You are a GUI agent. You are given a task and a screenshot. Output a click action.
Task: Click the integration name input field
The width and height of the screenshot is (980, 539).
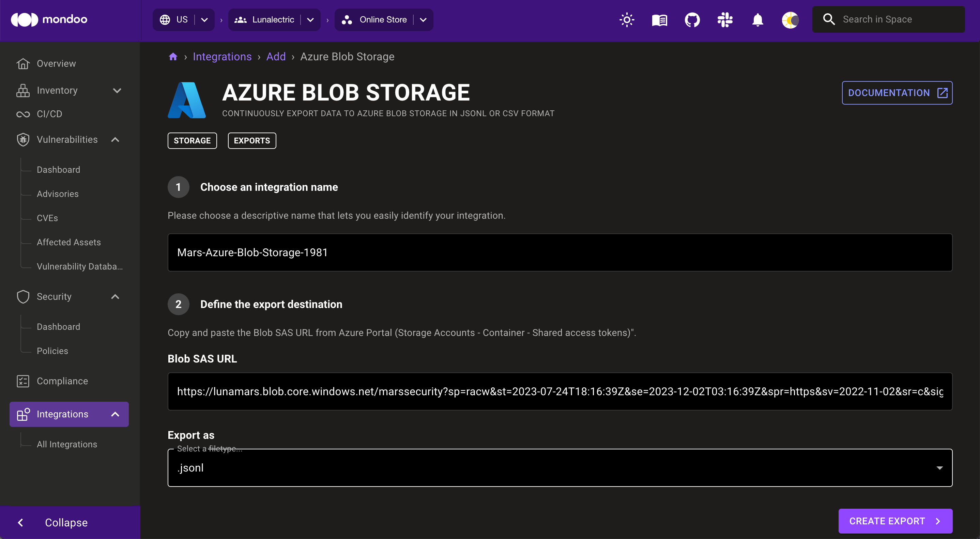coord(559,252)
